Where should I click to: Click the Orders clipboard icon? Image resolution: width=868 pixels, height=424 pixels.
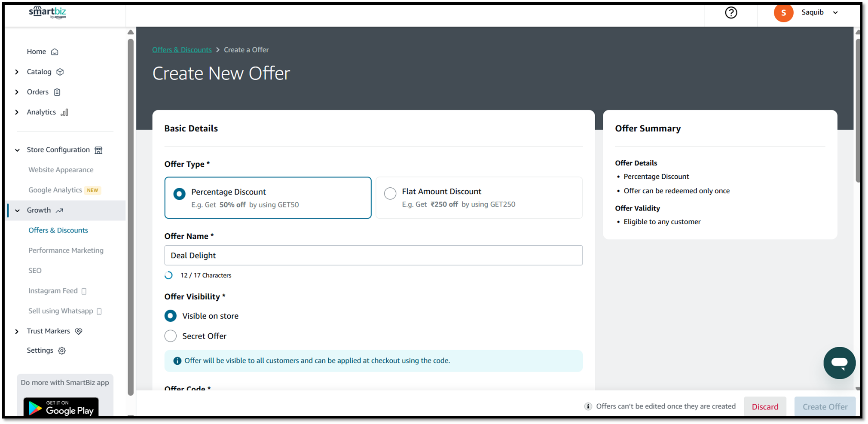pyautogui.click(x=57, y=92)
